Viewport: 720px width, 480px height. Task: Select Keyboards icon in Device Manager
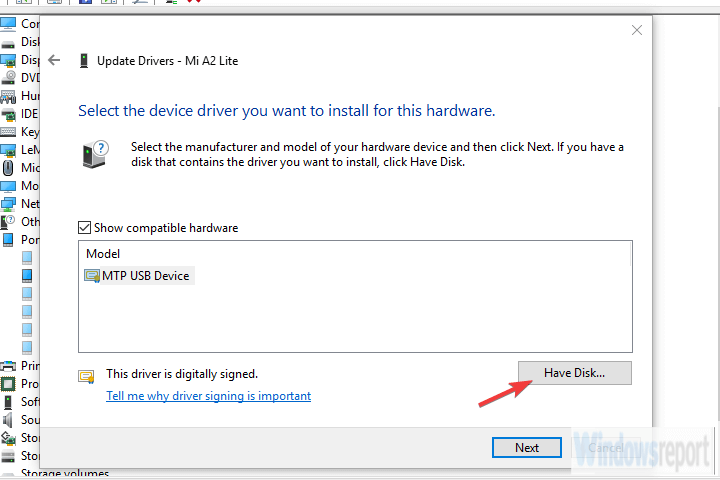[x=8, y=132]
